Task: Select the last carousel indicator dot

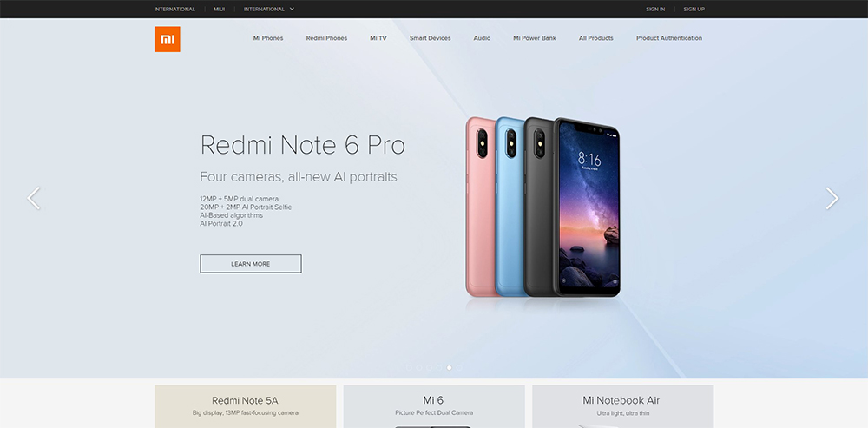Action: [x=459, y=367]
